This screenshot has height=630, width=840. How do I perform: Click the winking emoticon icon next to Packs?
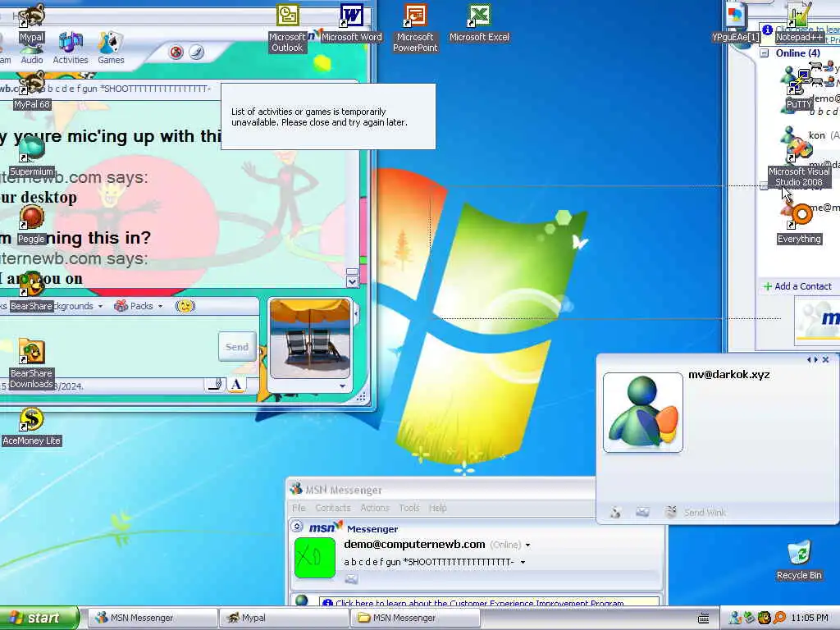pyautogui.click(x=185, y=306)
